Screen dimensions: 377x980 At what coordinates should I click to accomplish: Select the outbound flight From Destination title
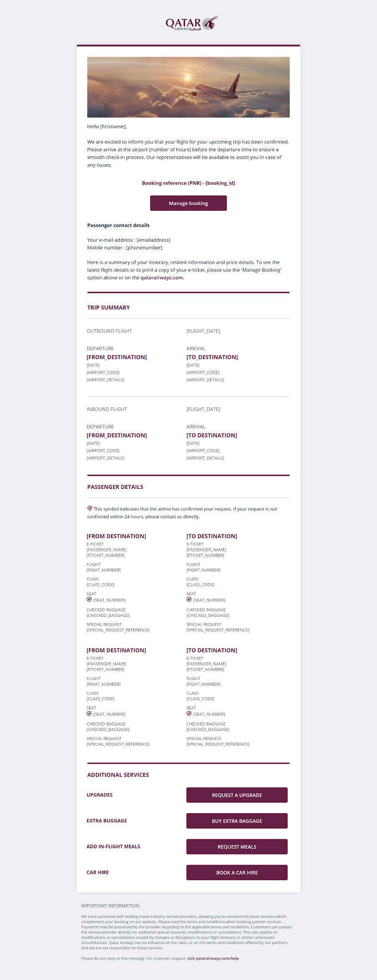(x=117, y=358)
